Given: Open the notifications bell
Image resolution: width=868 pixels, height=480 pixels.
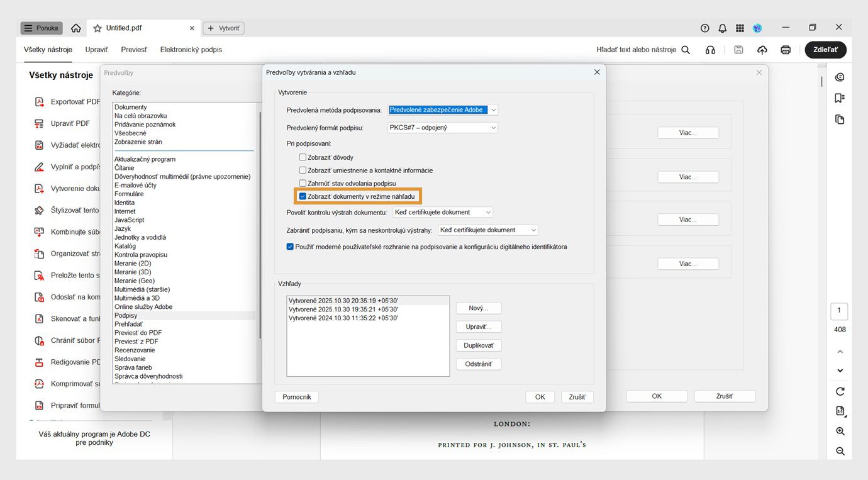Looking at the screenshot, I should (722, 28).
